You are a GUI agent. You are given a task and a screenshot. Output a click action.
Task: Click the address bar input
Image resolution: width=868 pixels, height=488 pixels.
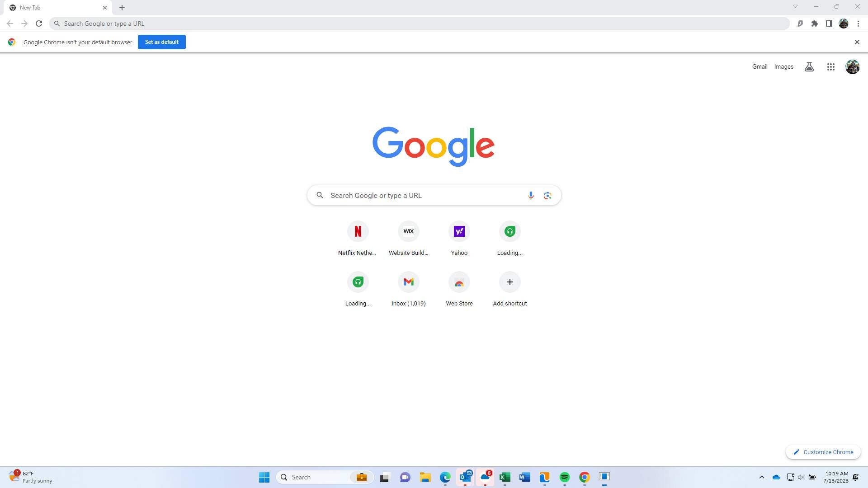[420, 23]
